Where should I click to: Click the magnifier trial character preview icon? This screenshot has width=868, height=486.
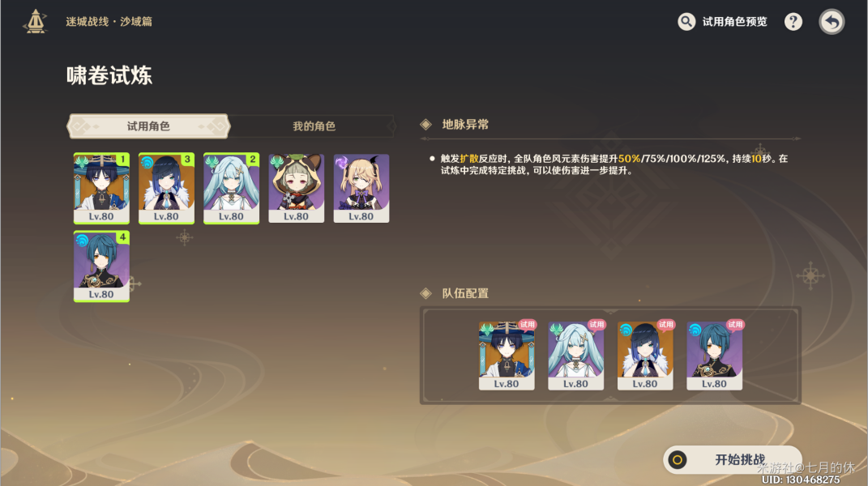point(686,22)
